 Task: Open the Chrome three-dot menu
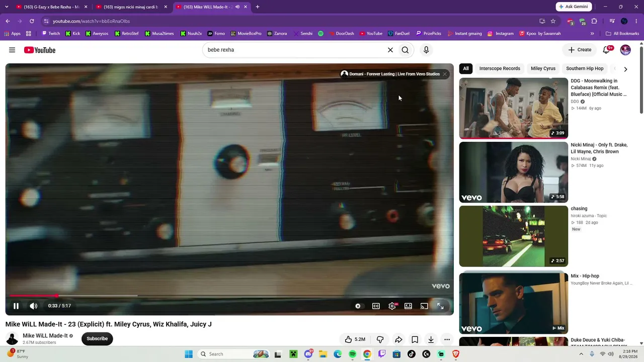pyautogui.click(x=636, y=21)
